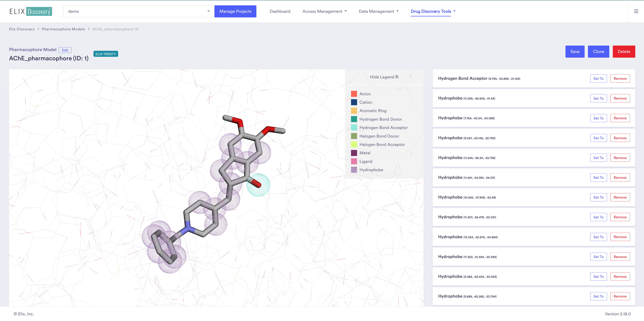644x321 pixels.
Task: Open the hamburger menu icon
Action: [636, 11]
